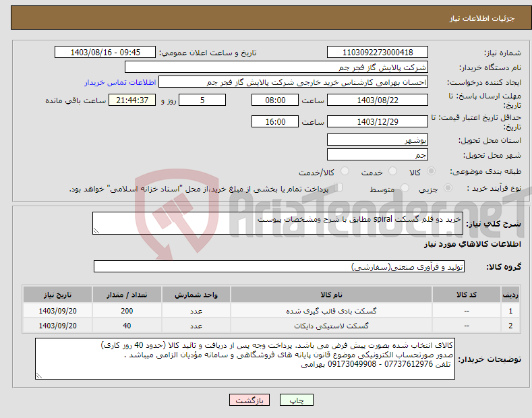The image size is (532, 418).
Task: Click the واحد شمارش column header
Action: coord(196,295)
